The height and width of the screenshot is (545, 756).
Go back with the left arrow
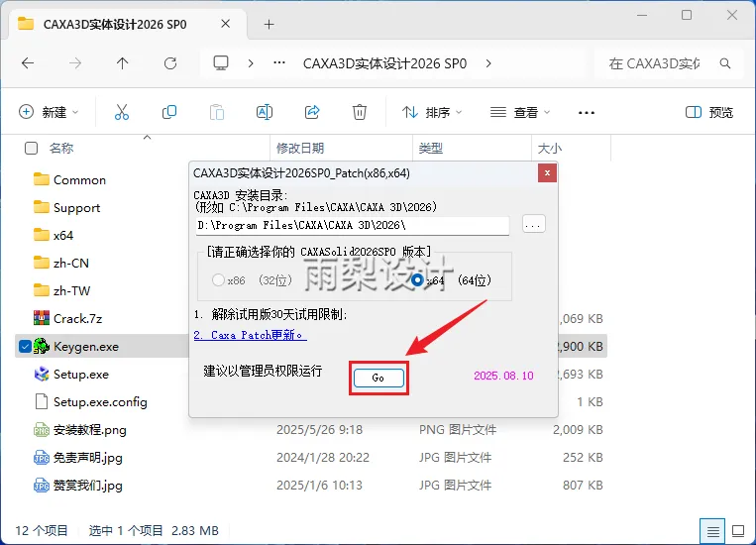pyautogui.click(x=28, y=63)
